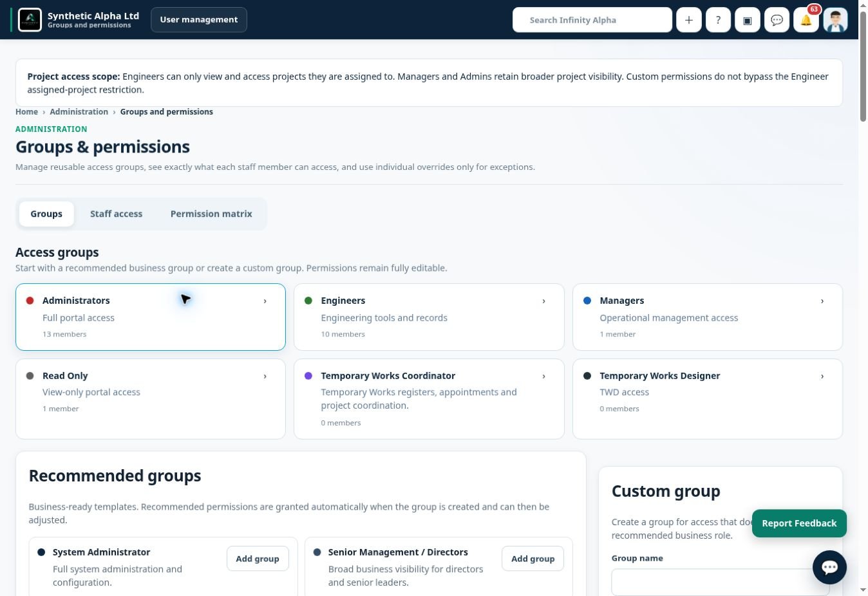Expand the Read Only group chevron

[x=265, y=376]
